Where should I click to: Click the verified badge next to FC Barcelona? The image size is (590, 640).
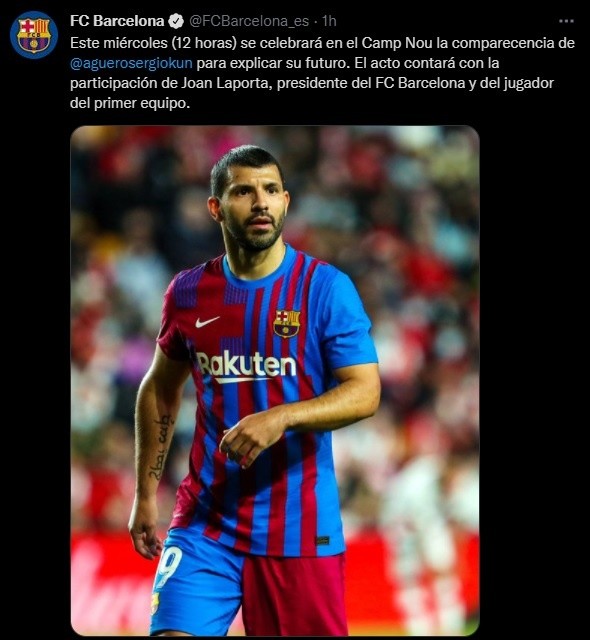(x=176, y=21)
